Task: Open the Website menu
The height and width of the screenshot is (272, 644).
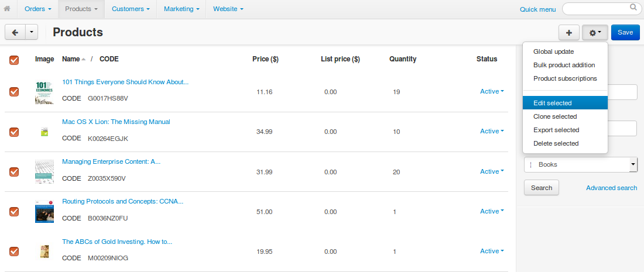Action: click(228, 9)
